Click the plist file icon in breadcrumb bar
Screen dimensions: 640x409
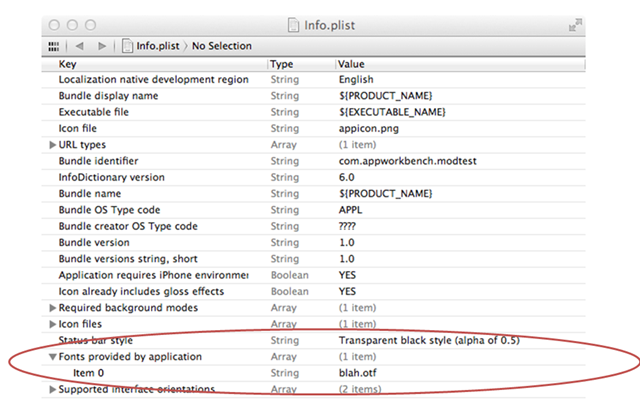pos(127,46)
